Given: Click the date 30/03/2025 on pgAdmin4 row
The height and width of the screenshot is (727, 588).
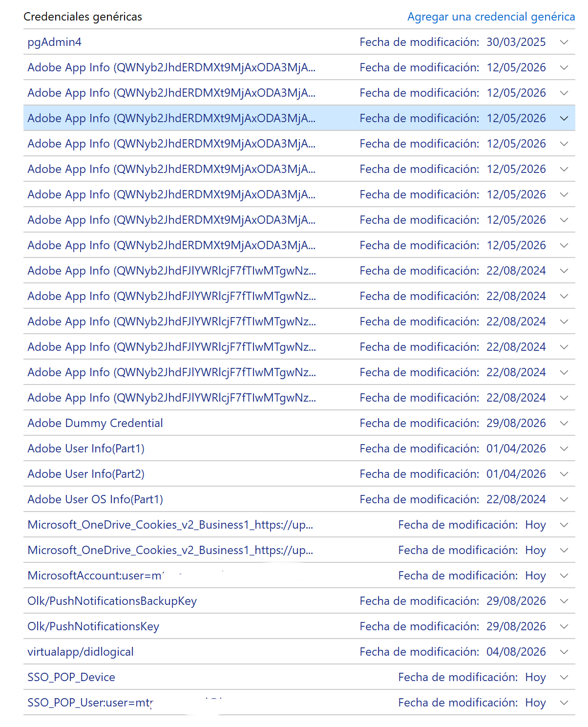Looking at the screenshot, I should point(516,42).
